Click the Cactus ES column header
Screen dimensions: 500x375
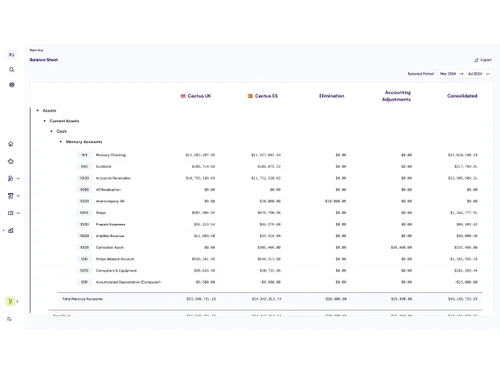[263, 96]
